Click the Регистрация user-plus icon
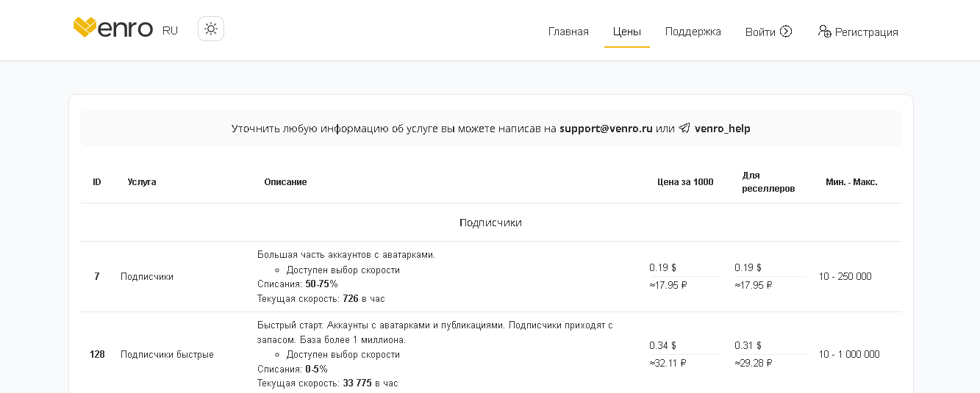Viewport: 980px width, 393px height. coord(824,32)
